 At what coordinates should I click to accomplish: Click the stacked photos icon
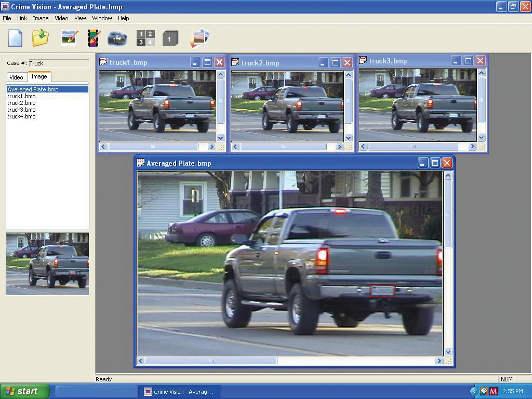pos(199,38)
